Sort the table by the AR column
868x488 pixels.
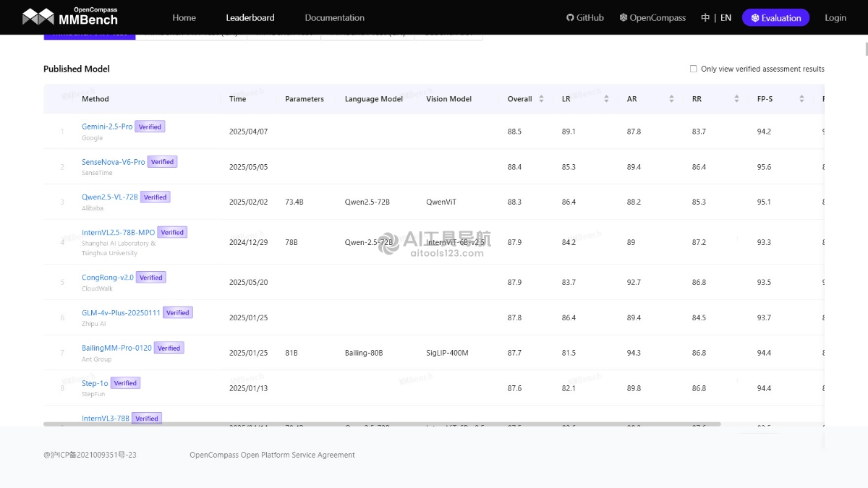tap(671, 99)
